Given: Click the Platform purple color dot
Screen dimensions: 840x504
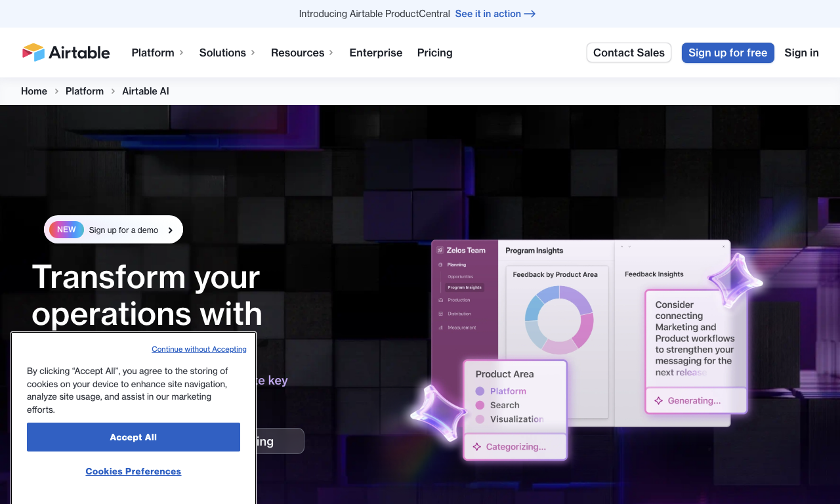Looking at the screenshot, I should 480,391.
